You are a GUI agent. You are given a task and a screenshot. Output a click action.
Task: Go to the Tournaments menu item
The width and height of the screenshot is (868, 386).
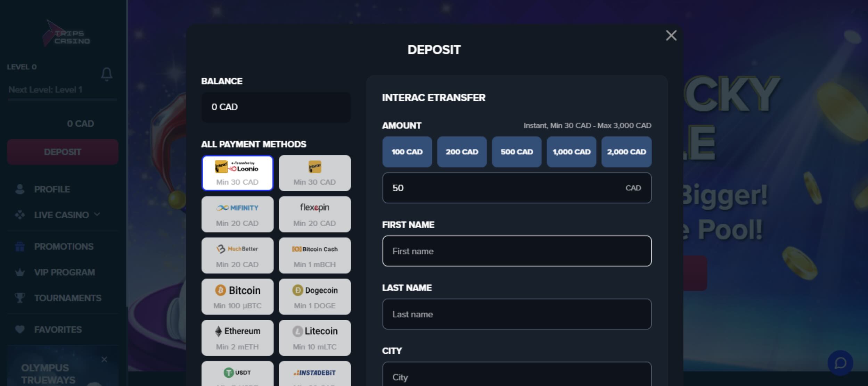coord(67,298)
